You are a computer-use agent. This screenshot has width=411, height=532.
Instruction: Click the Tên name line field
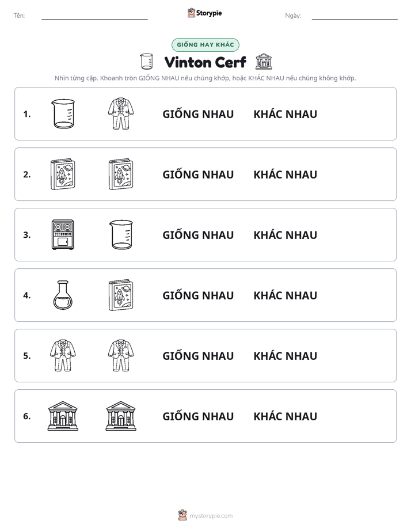(94, 16)
